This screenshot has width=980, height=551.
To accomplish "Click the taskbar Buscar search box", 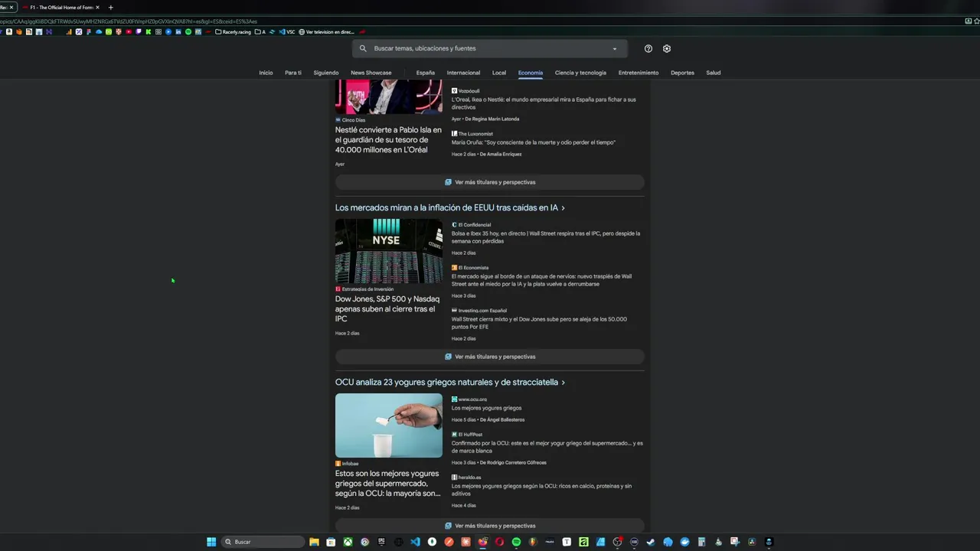I will pyautogui.click(x=263, y=542).
